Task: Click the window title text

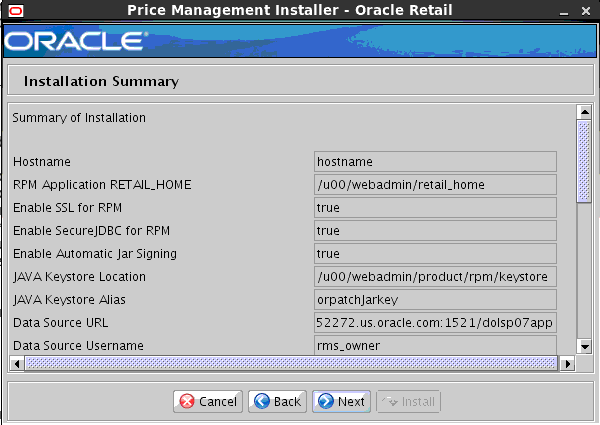Action: point(290,10)
